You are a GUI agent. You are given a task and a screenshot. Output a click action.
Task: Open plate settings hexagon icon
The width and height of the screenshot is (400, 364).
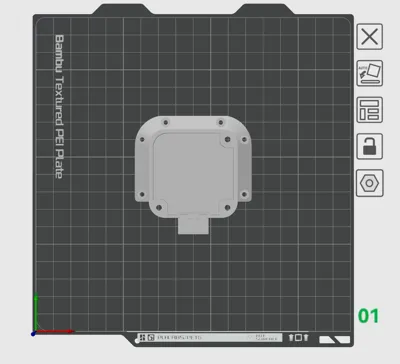(370, 183)
